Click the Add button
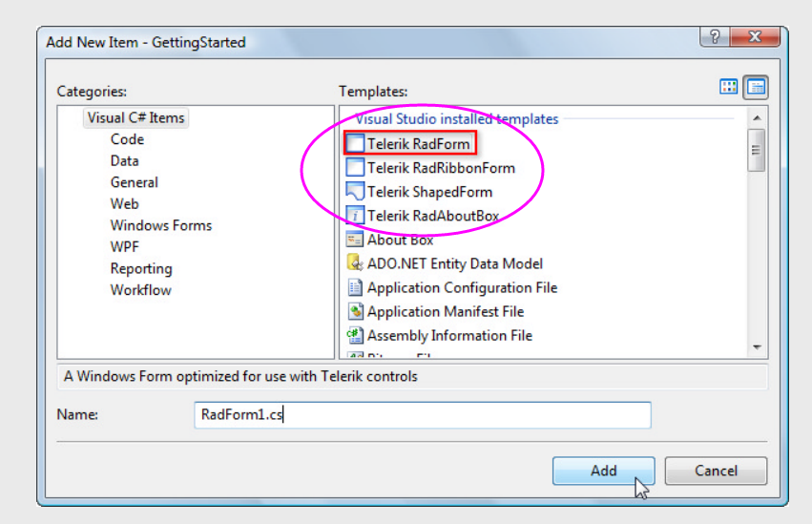Viewport: 812px width, 524px height. click(x=603, y=471)
